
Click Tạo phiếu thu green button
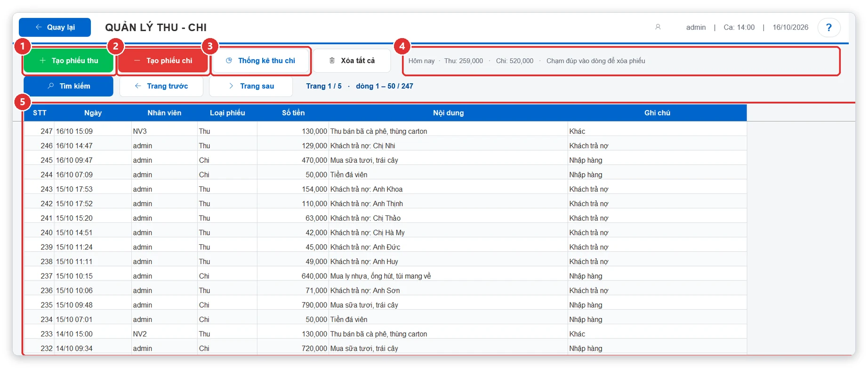tap(69, 60)
